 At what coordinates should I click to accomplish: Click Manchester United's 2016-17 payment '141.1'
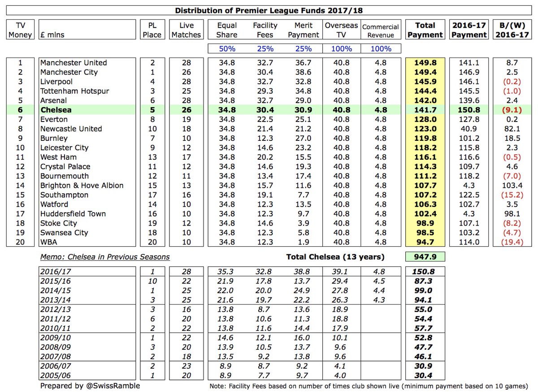(468, 63)
